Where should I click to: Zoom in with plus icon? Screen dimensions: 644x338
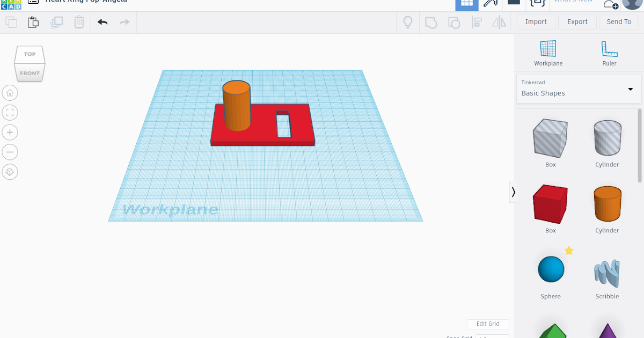(10, 133)
